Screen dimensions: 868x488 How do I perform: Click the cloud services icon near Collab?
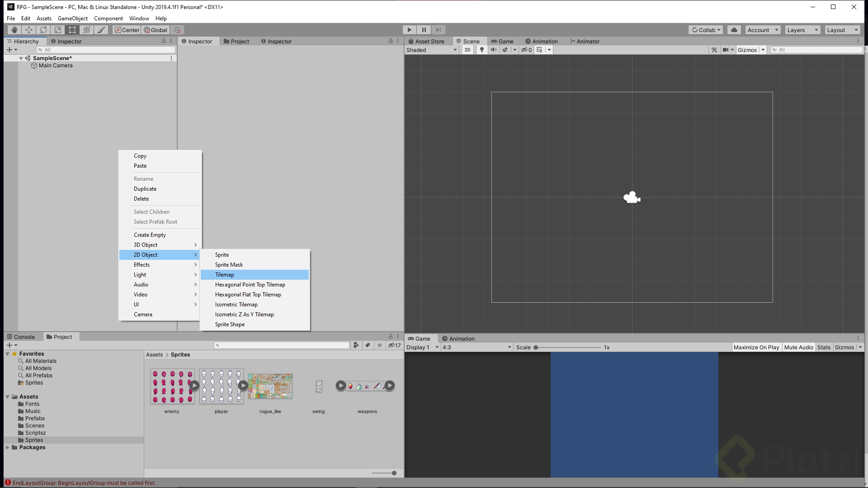(733, 29)
